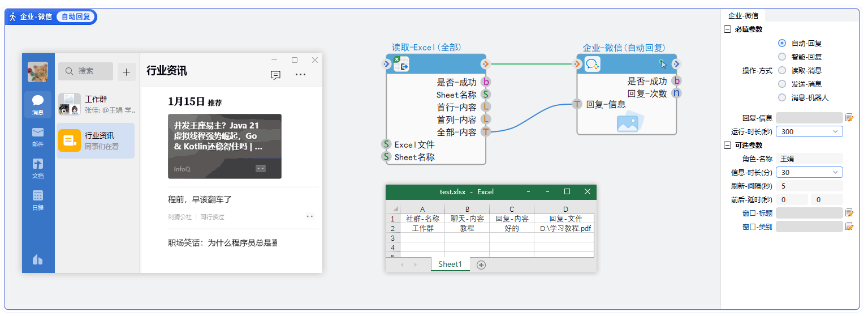This screenshot has height=316, width=868.
Task: Click the 角色-名称 input field
Action: pos(809,159)
